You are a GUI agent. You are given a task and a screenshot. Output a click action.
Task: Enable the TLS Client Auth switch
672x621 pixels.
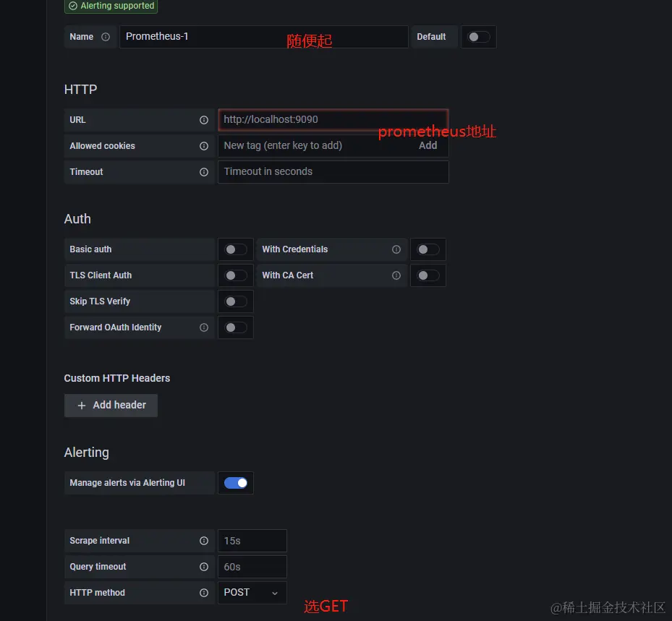[x=235, y=275]
